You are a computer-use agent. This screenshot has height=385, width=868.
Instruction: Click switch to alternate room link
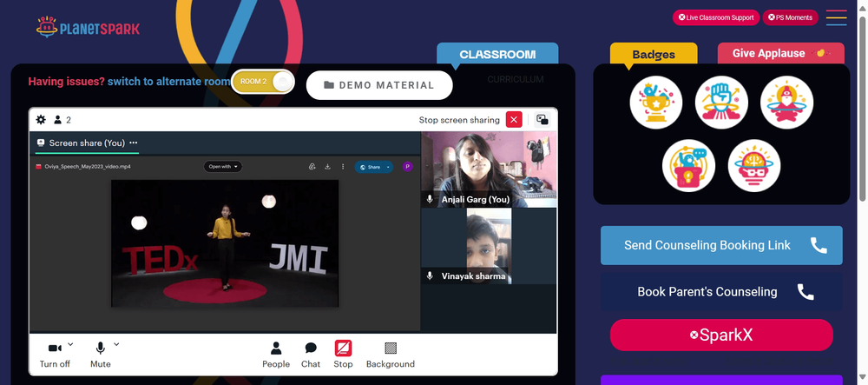click(x=169, y=82)
